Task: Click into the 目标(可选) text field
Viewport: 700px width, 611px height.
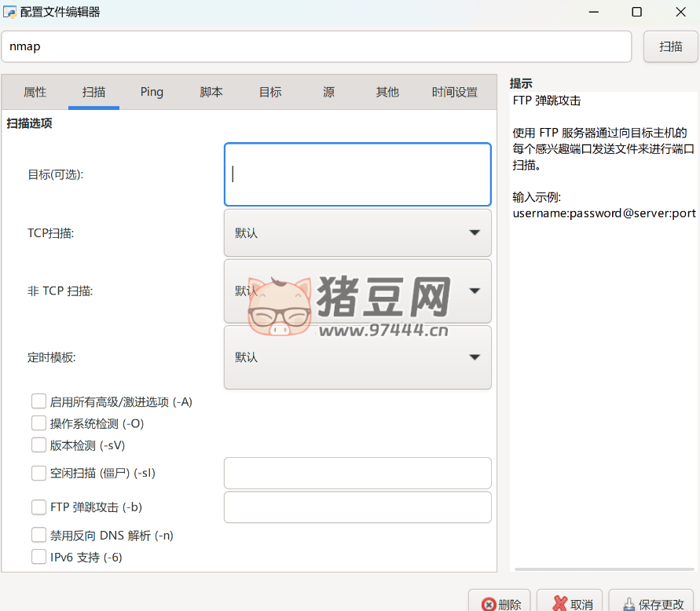Action: [357, 174]
